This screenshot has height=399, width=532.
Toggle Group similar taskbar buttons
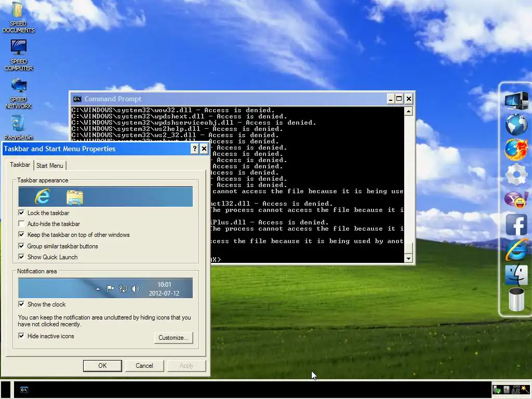[21, 246]
